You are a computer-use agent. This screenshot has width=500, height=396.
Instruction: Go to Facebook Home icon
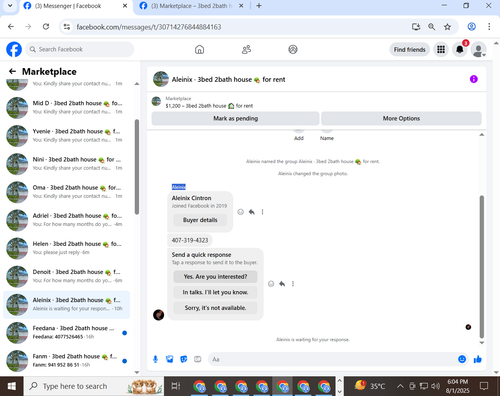199,50
